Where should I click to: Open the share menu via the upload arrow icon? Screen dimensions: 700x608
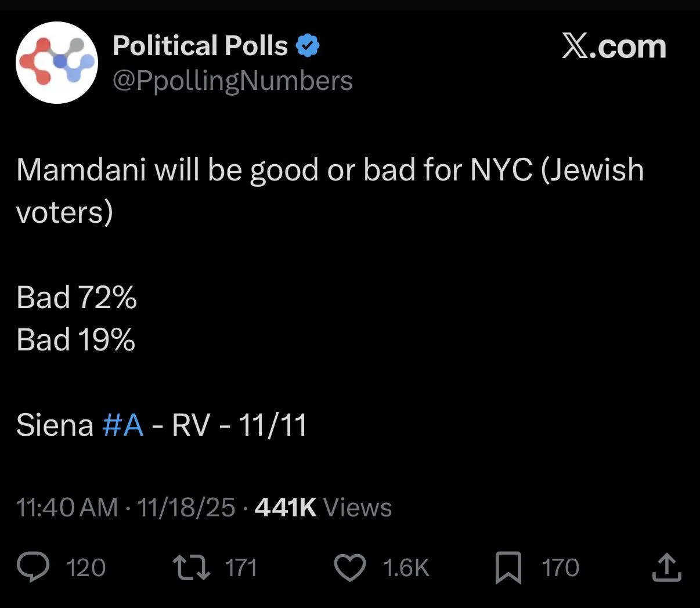(666, 567)
